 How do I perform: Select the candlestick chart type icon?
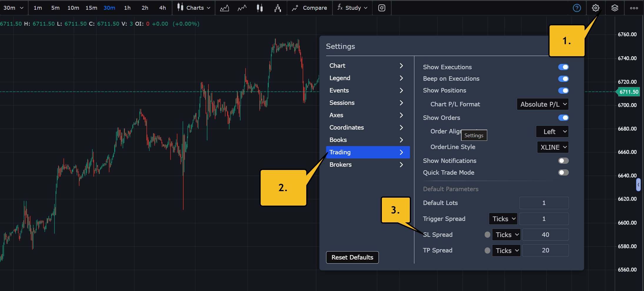(x=259, y=8)
